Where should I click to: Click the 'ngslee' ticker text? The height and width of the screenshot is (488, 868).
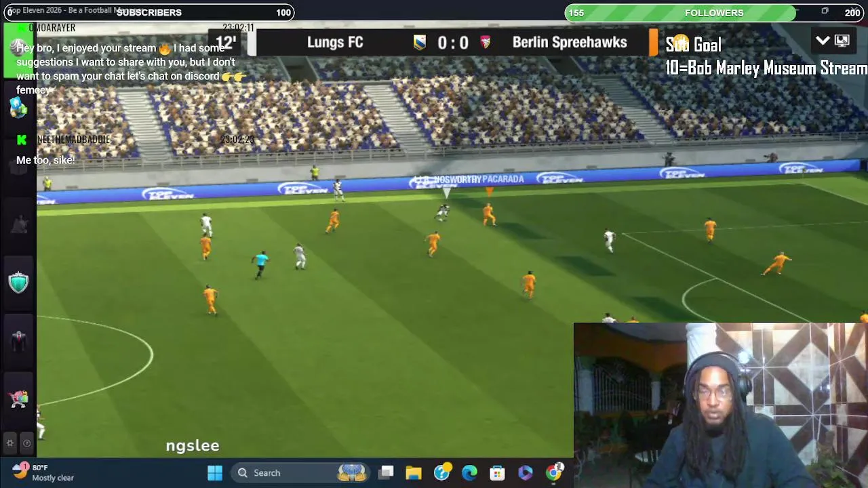(193, 445)
